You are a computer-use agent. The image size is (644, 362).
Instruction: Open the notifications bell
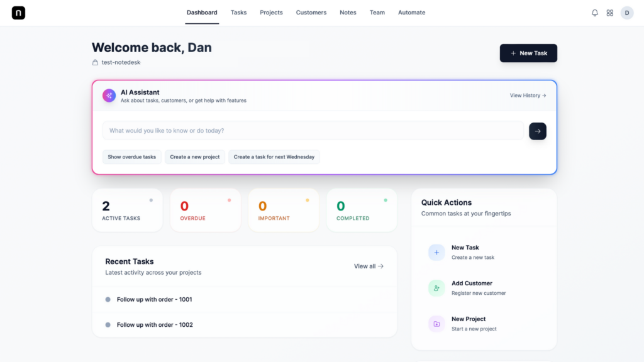595,13
